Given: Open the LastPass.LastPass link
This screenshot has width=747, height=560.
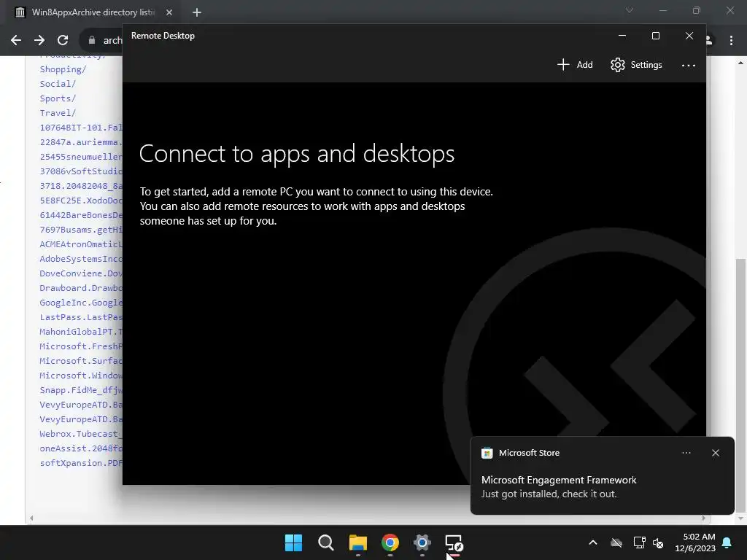Looking at the screenshot, I should click(x=81, y=317).
